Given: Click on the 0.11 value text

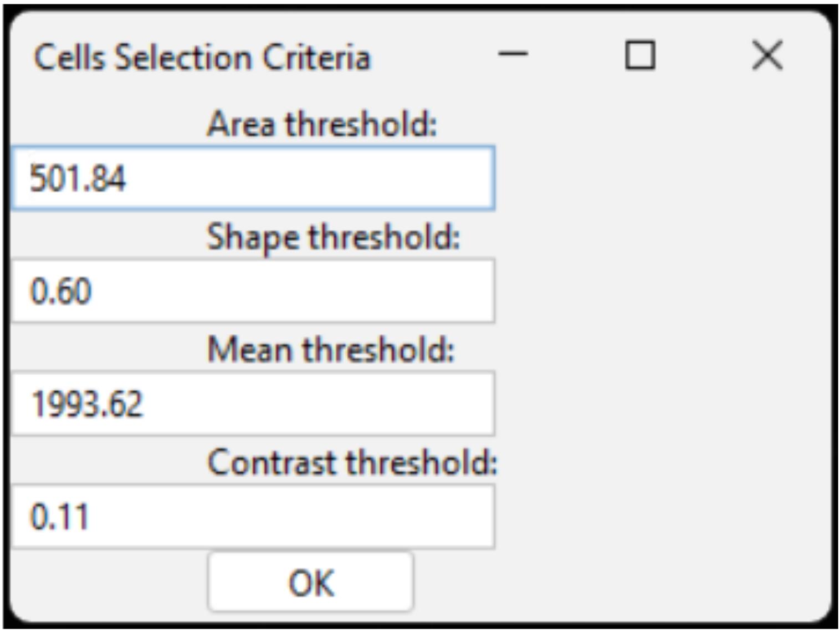Looking at the screenshot, I should (59, 517).
